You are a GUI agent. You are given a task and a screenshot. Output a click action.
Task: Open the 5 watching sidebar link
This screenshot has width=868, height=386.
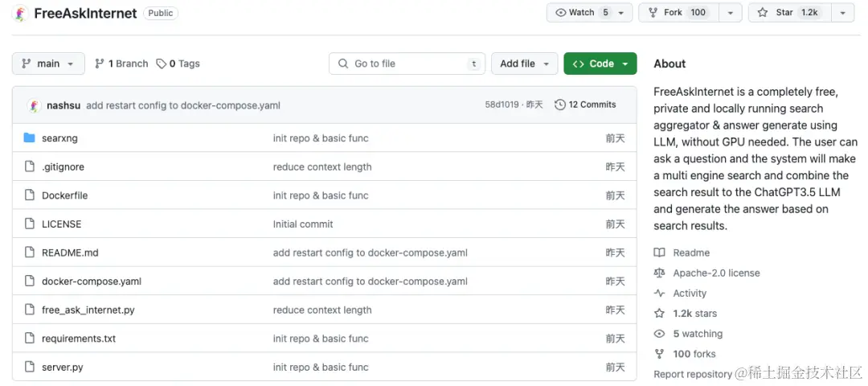tap(698, 334)
